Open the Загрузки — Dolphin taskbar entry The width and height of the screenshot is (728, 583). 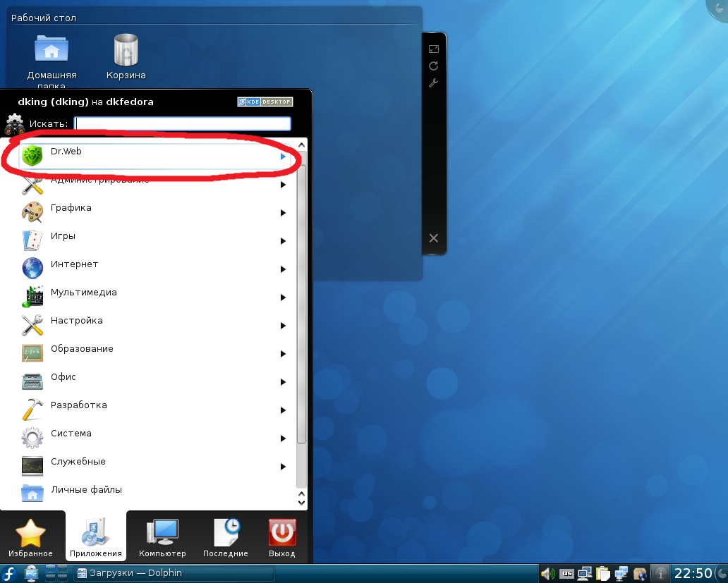point(174,574)
